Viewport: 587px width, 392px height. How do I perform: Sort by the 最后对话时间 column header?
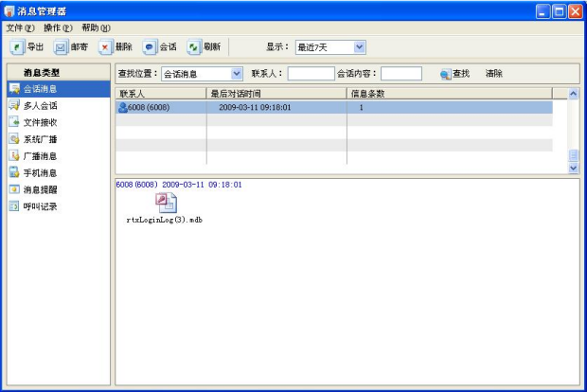pyautogui.click(x=276, y=94)
